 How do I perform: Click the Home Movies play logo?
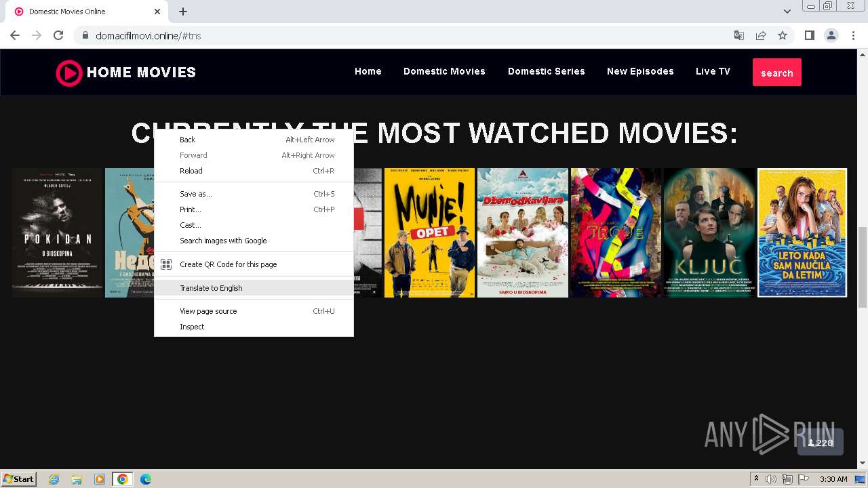pyautogui.click(x=68, y=73)
